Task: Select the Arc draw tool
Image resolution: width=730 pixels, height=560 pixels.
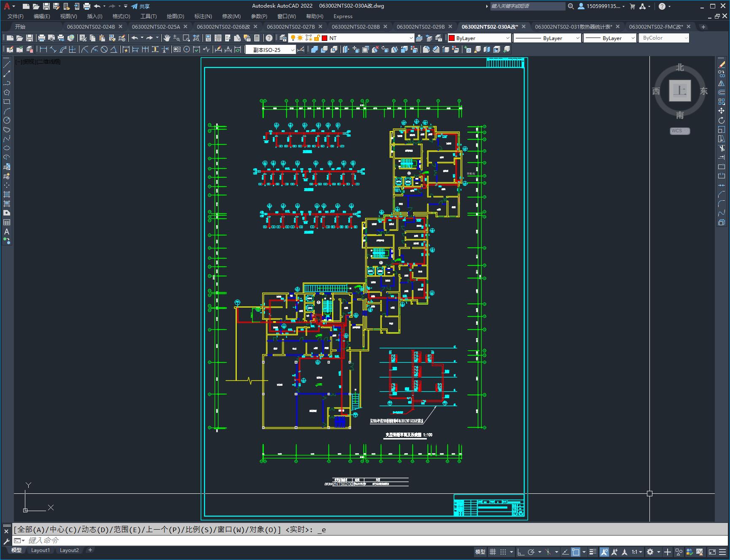Action: point(7,111)
